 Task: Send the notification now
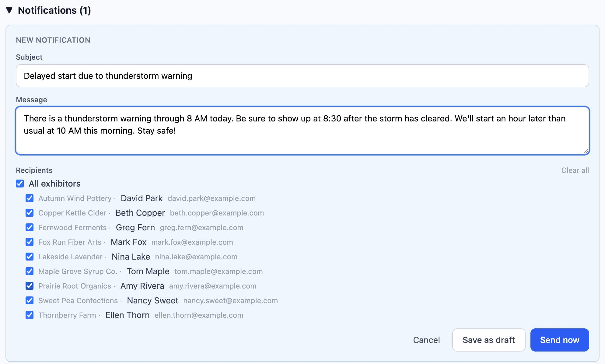(x=560, y=340)
